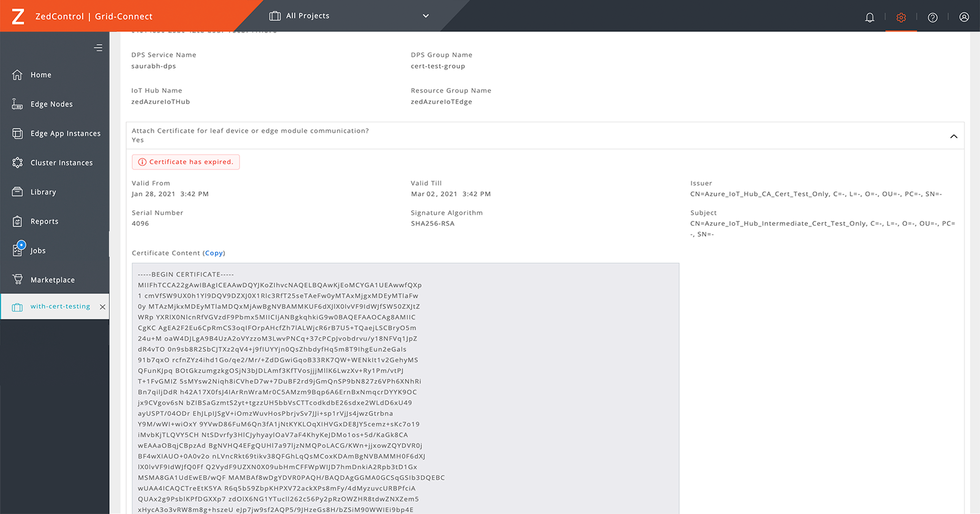980x514 pixels.
Task: Open notifications bell icon
Action: coord(869,17)
